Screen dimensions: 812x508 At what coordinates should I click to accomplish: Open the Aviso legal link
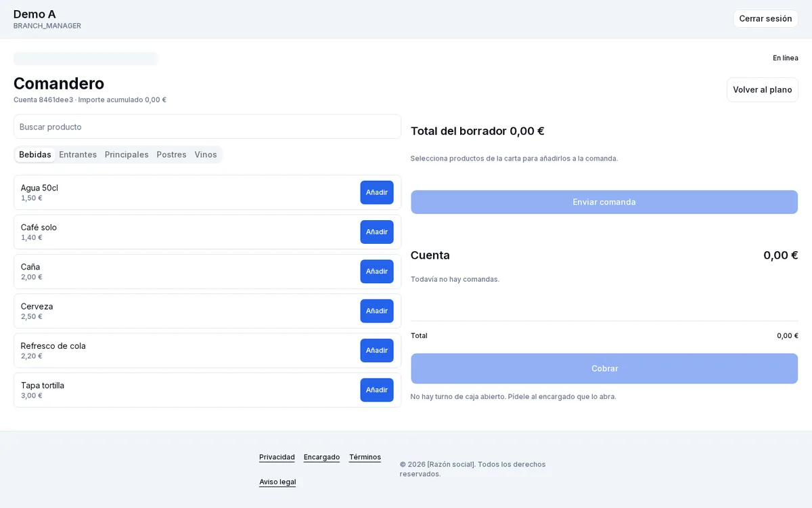click(x=277, y=482)
